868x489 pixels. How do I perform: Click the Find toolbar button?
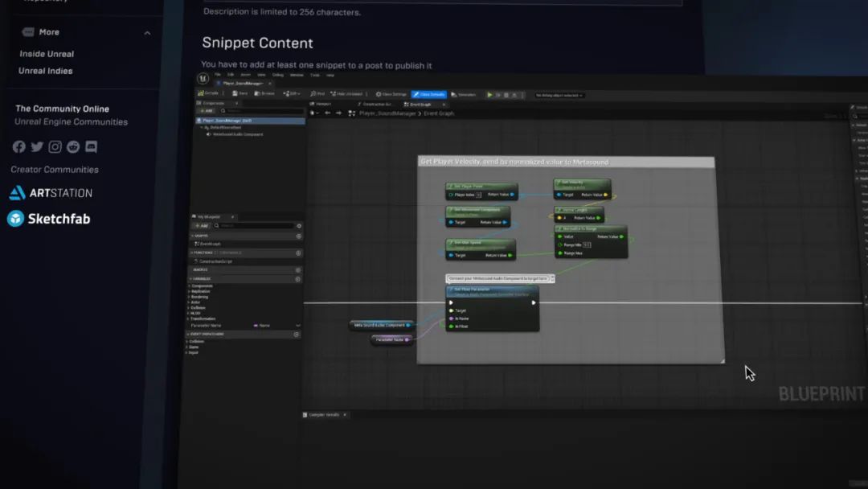pos(318,94)
